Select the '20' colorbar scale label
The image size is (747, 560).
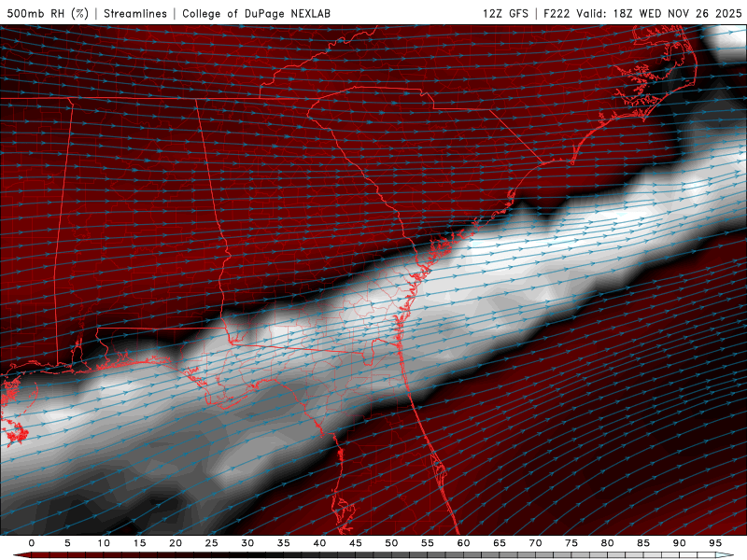coord(176,543)
